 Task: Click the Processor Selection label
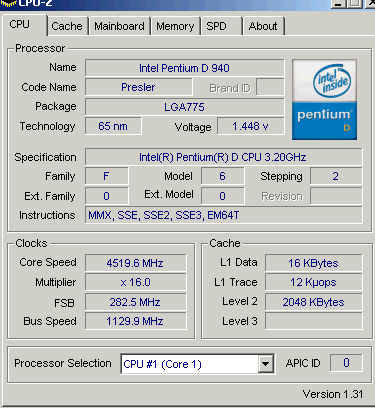coord(63,363)
